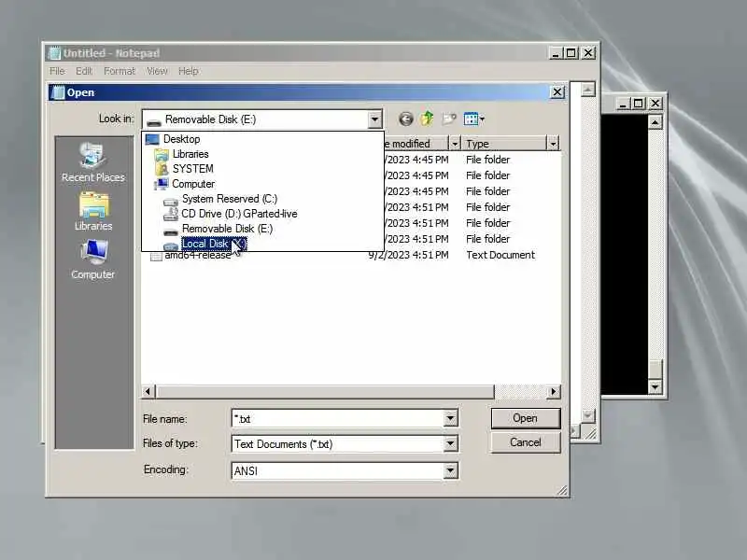Screen dimensions: 747x560
Task: Click Notepad's vertical scrollbar up arrow
Action: click(588, 89)
